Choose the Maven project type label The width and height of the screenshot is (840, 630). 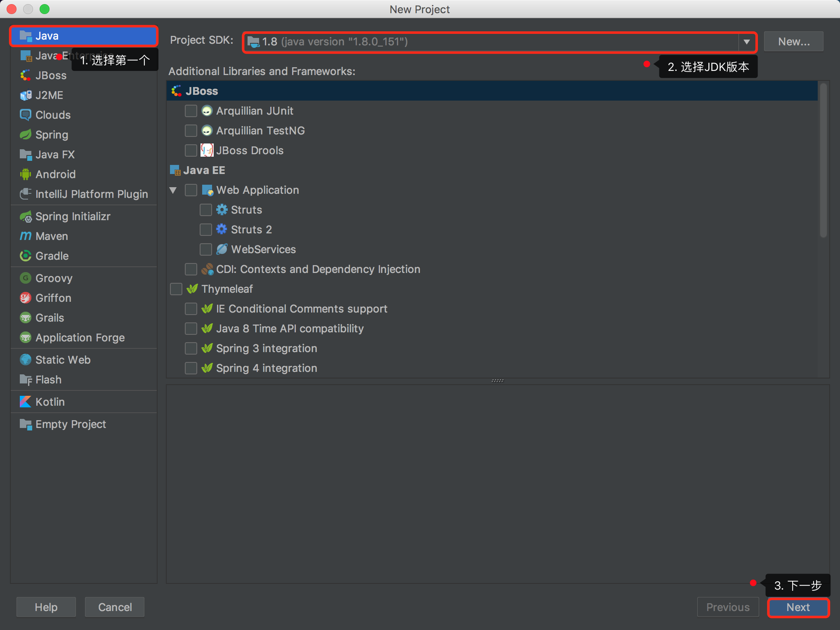[52, 236]
